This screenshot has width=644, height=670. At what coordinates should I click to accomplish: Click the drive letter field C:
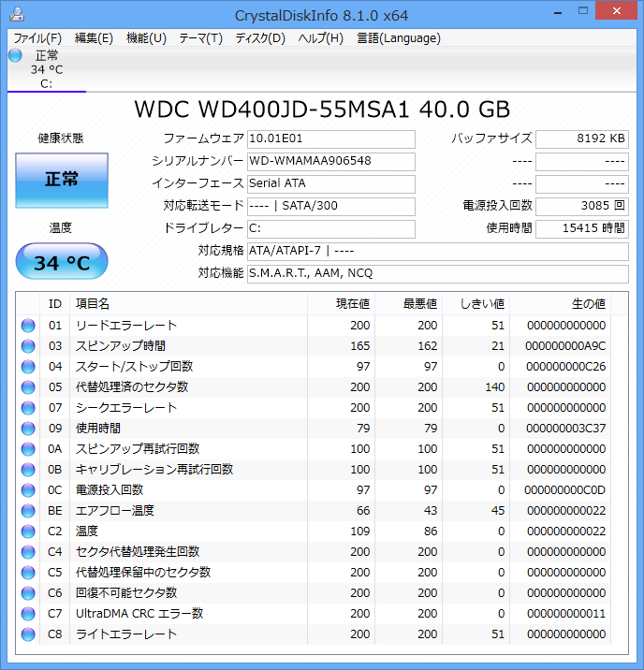point(330,228)
